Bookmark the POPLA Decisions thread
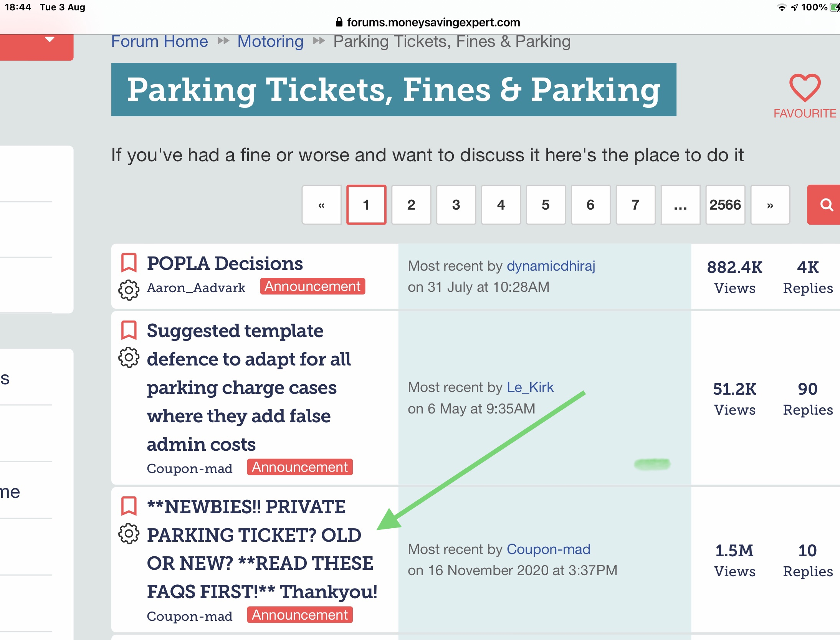The width and height of the screenshot is (840, 640). 129,263
